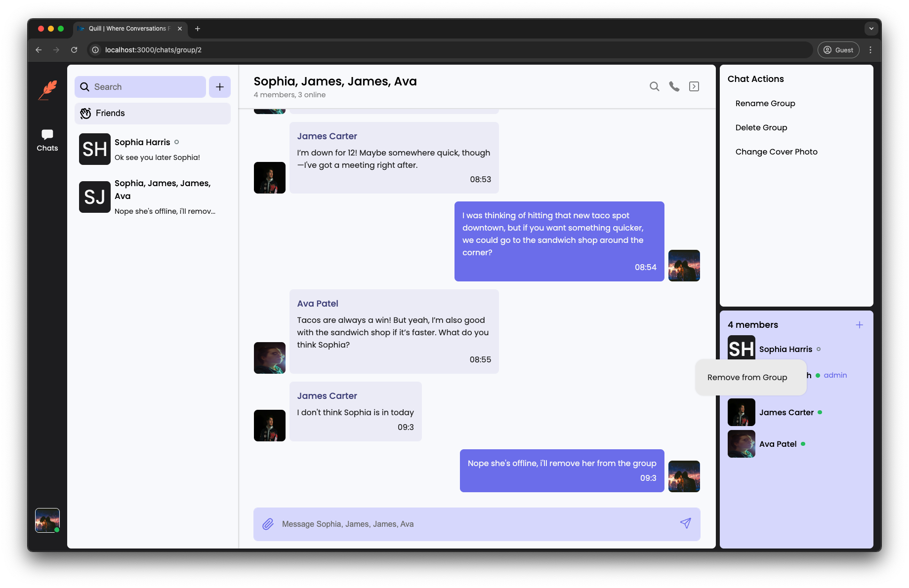The image size is (909, 588).
Task: Open Sophia Harris direct chat
Action: pyautogui.click(x=153, y=149)
